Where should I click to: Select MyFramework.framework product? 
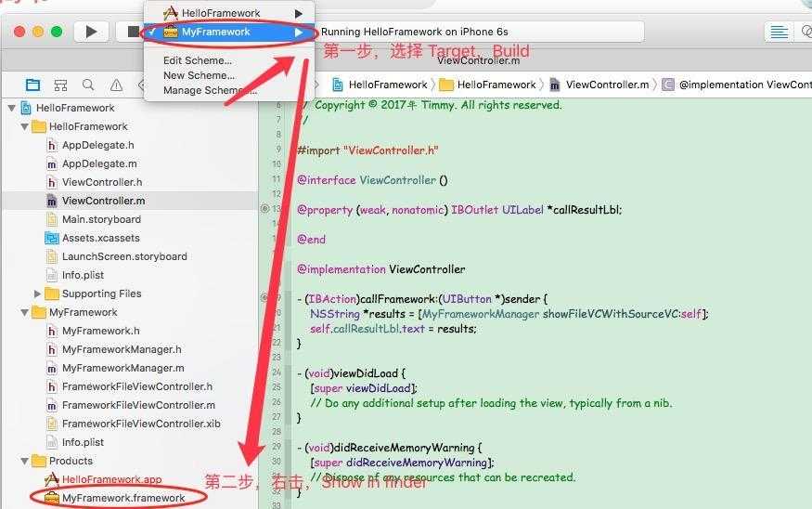(123, 498)
